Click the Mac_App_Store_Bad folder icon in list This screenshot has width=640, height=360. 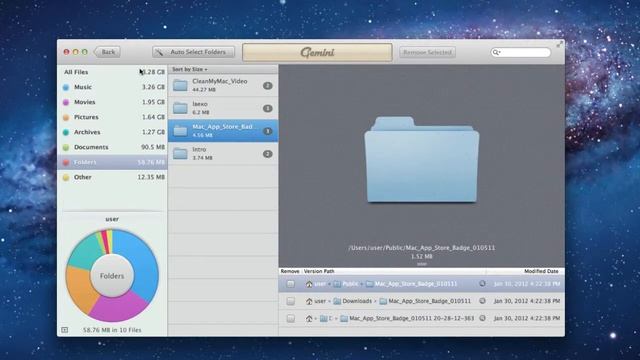pyautogui.click(x=180, y=131)
